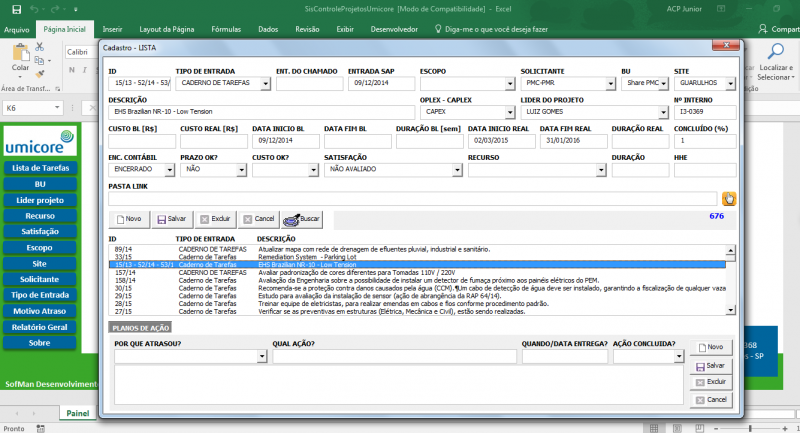The width and height of the screenshot is (800, 433).
Task: Open the Fórmulas ribbon tab
Action: pyautogui.click(x=226, y=30)
